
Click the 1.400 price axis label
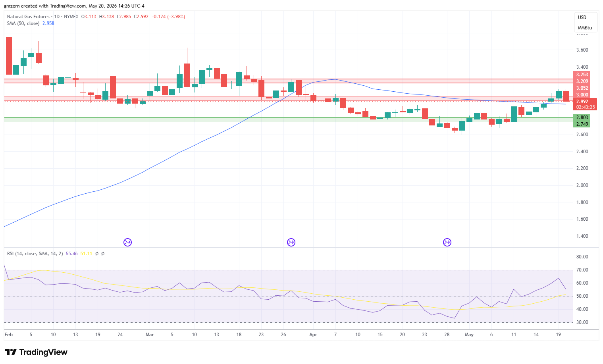click(582, 236)
